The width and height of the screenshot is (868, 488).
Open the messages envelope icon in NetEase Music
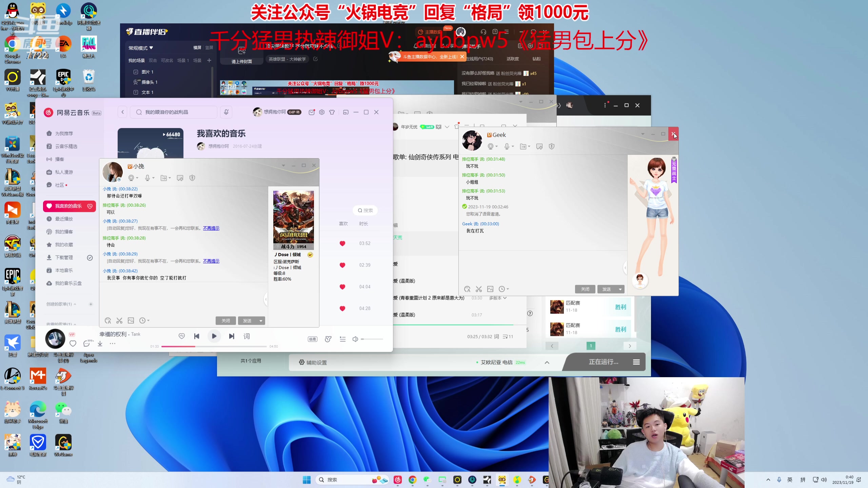pyautogui.click(x=312, y=112)
